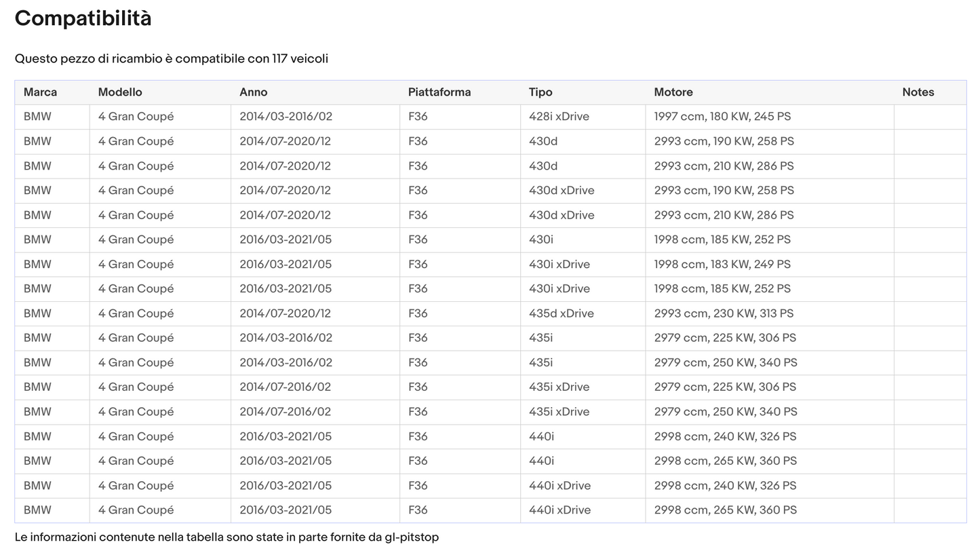Select the Modello column header
980x555 pixels.
coord(120,92)
